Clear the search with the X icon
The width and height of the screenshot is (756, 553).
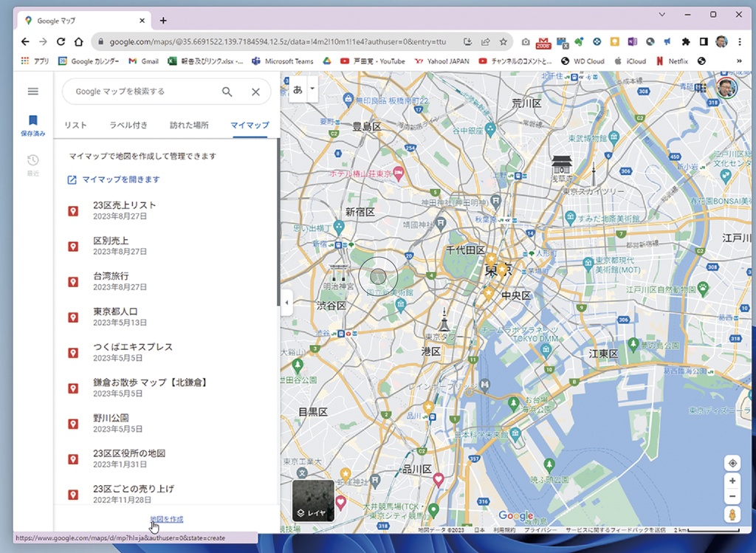point(256,92)
